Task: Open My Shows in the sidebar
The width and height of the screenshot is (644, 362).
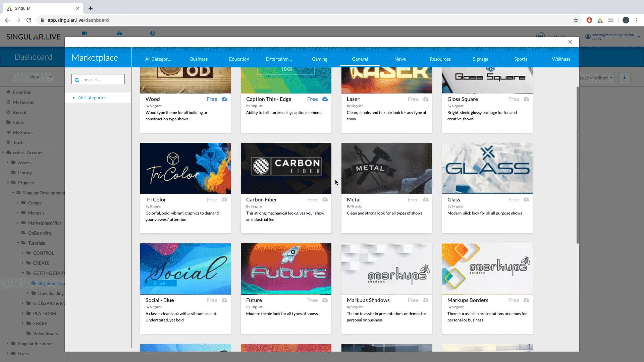Action: click(23, 132)
